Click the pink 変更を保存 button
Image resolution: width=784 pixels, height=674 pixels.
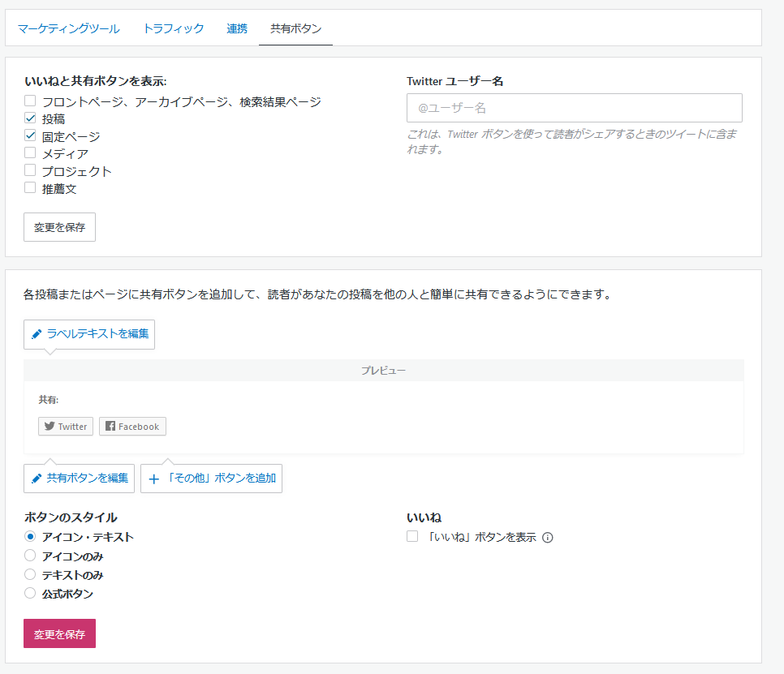pos(59,633)
